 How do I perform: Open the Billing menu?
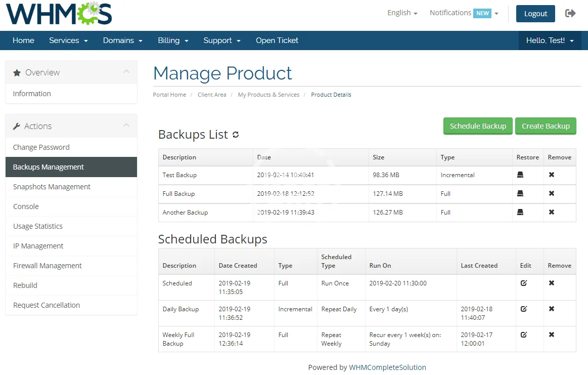(173, 40)
